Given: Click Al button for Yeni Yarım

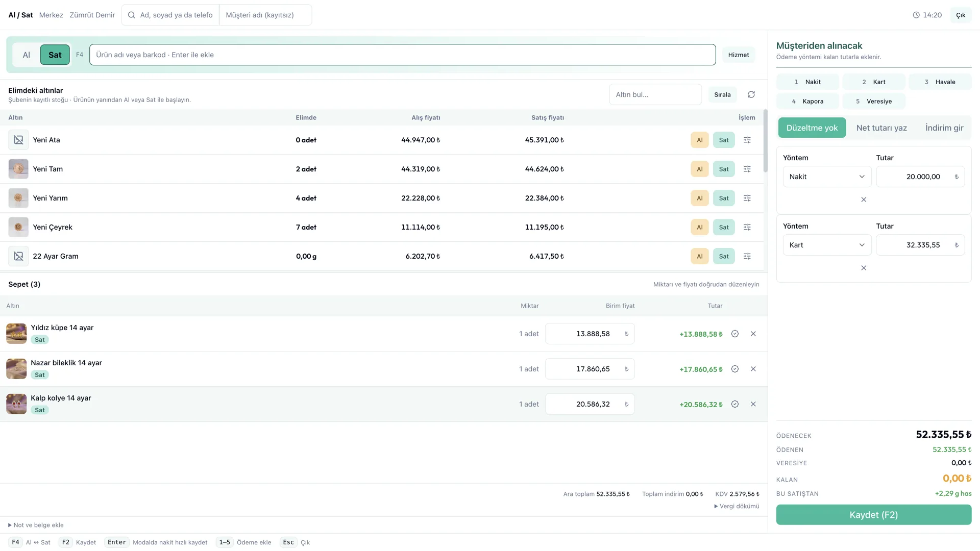Looking at the screenshot, I should pyautogui.click(x=699, y=198).
